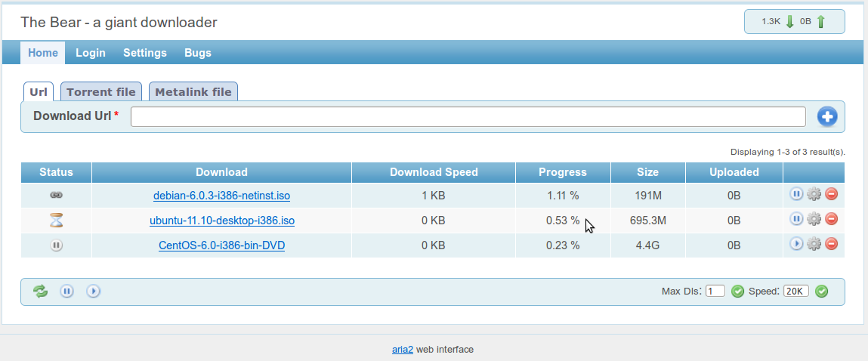Focus the Download Url input field

click(x=468, y=117)
